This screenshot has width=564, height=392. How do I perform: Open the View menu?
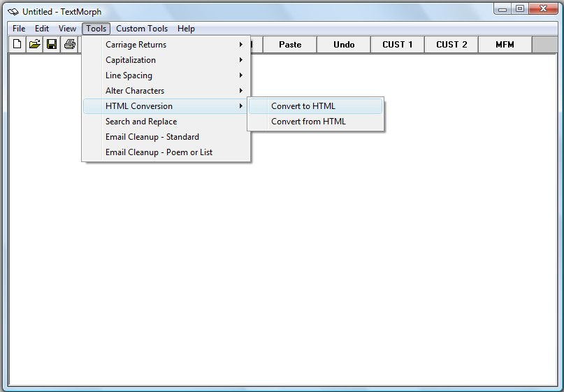click(67, 29)
